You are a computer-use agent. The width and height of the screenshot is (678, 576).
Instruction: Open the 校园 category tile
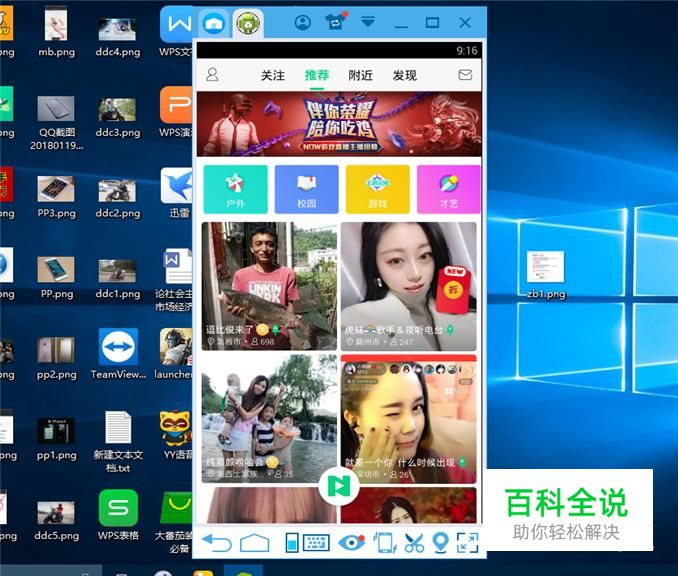tap(307, 189)
